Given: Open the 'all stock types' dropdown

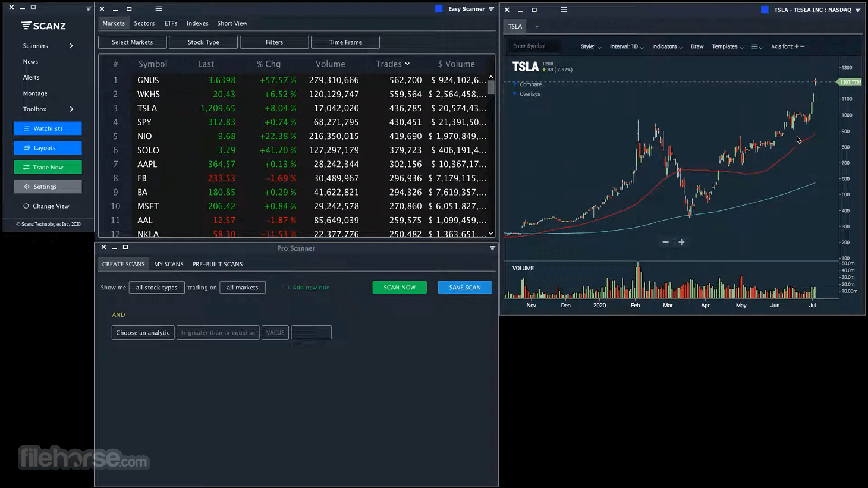Looking at the screenshot, I should pyautogui.click(x=157, y=288).
